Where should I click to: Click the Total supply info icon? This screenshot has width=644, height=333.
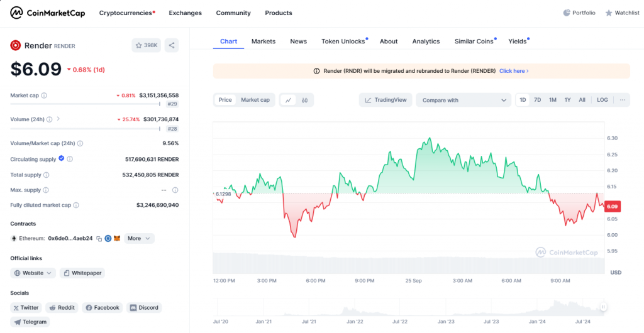(x=46, y=175)
